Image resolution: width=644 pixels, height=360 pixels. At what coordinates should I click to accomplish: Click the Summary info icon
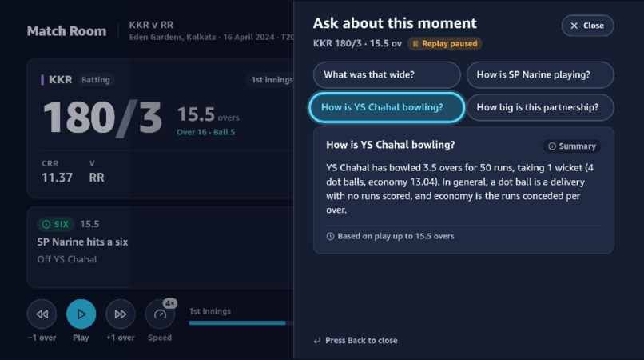[552, 146]
